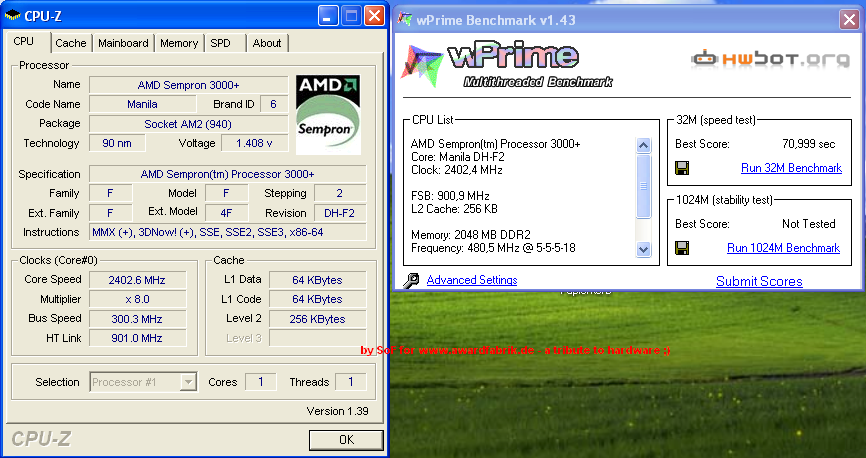Click the floppy save icon under 1024M test
This screenshot has height=458, width=866.
(x=682, y=248)
